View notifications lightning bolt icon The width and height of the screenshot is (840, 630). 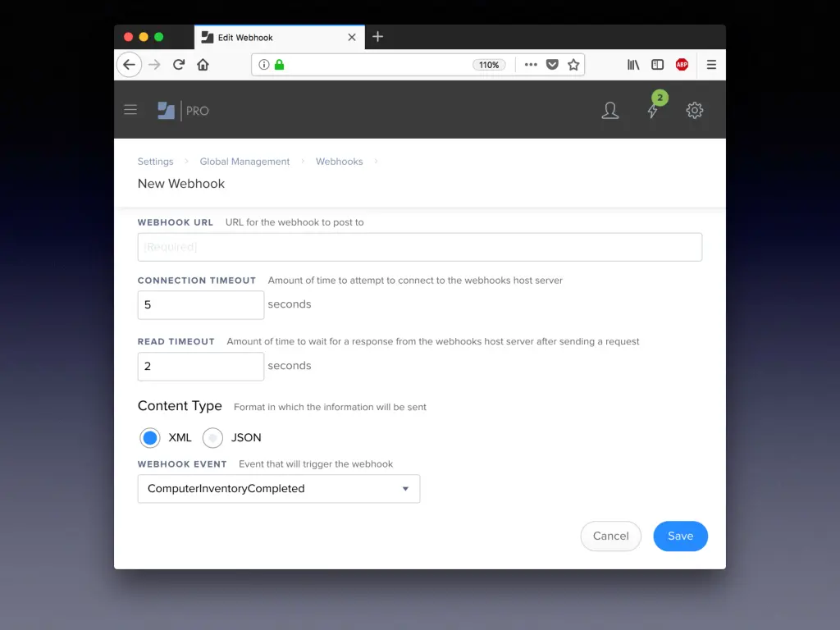tap(652, 111)
